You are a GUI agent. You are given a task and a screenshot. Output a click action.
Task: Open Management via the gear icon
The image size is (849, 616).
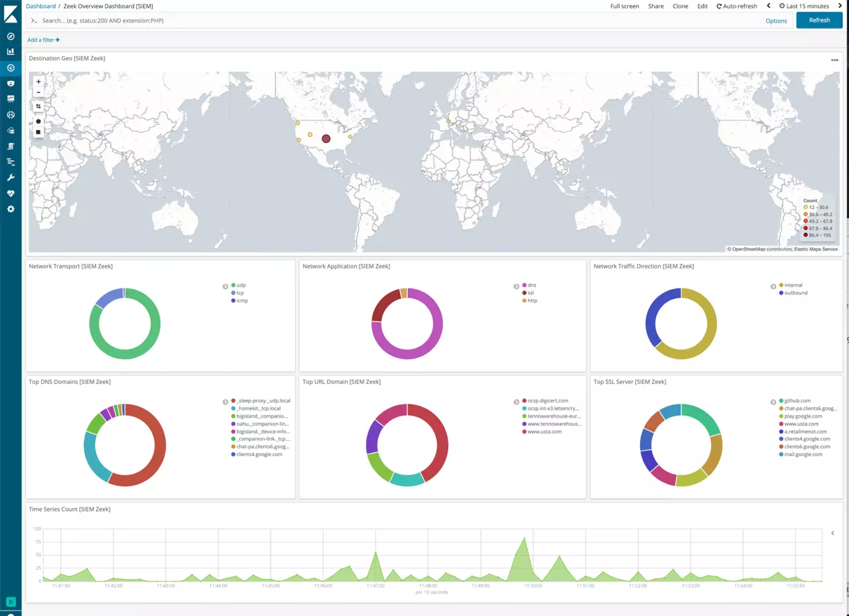click(11, 209)
